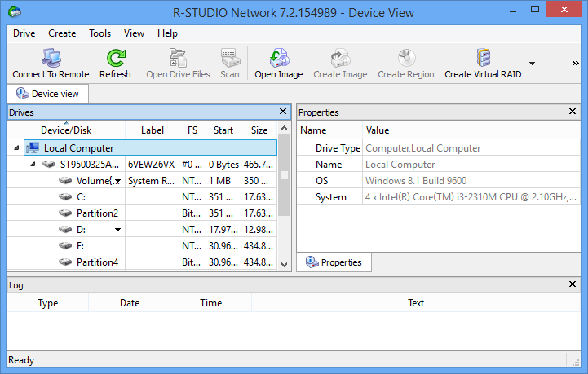Open the Help menu

point(167,33)
